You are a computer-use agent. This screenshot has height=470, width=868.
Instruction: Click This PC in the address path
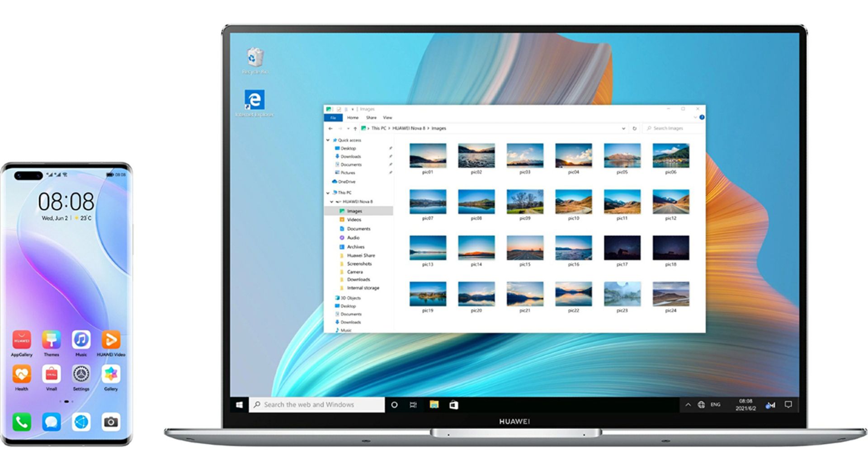pos(379,128)
